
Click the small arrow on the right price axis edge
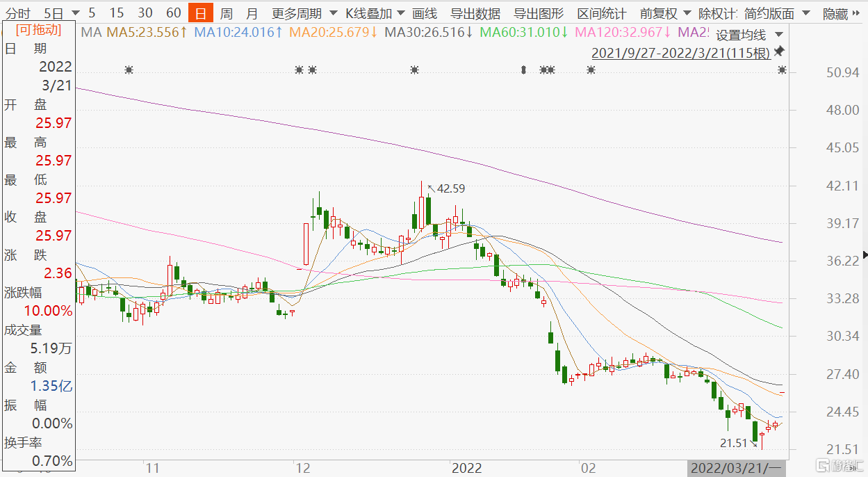coord(865,255)
